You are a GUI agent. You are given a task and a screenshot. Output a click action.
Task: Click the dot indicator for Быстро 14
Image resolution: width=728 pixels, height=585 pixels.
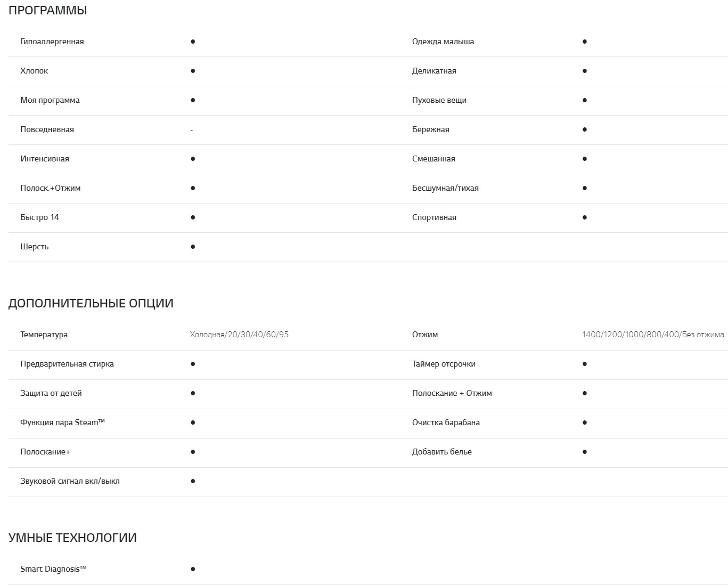point(193,217)
